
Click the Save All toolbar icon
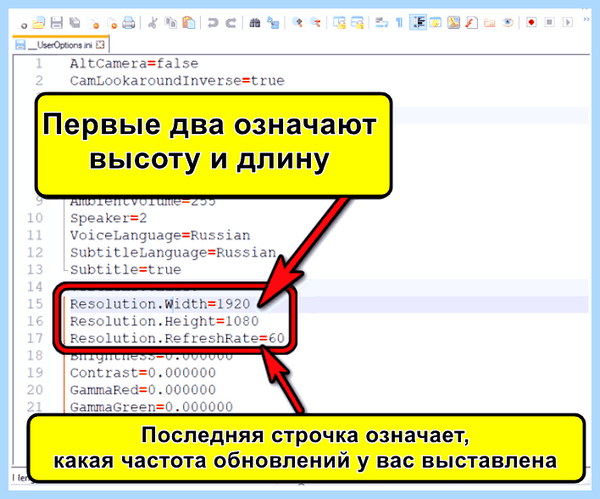[x=75, y=23]
